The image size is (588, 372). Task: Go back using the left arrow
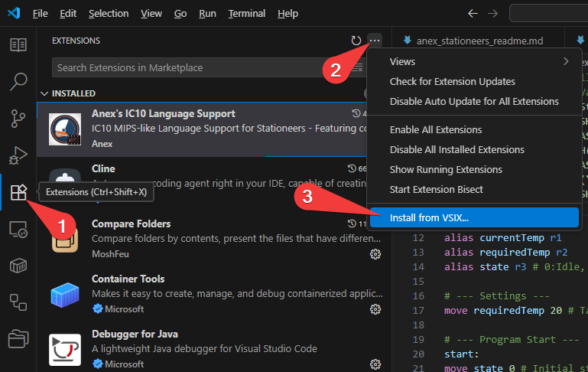pyautogui.click(x=473, y=14)
